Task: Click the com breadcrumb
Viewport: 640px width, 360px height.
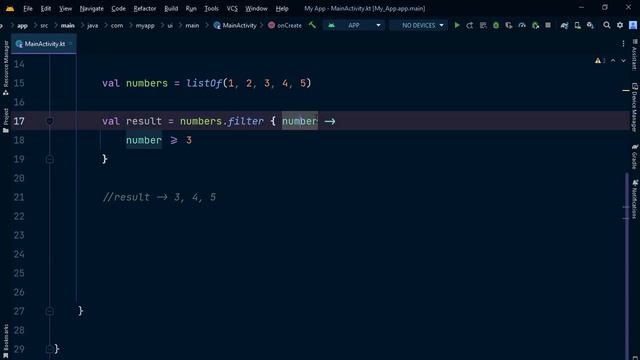Action: tap(117, 25)
